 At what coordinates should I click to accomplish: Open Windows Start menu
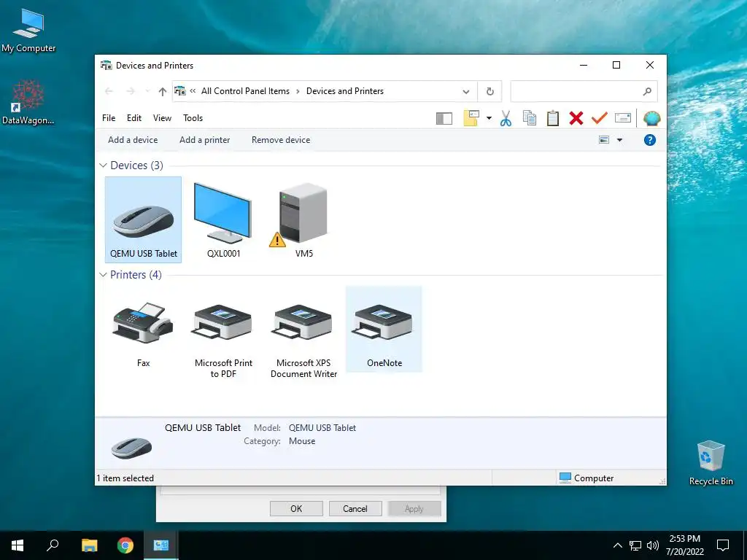(x=18, y=545)
